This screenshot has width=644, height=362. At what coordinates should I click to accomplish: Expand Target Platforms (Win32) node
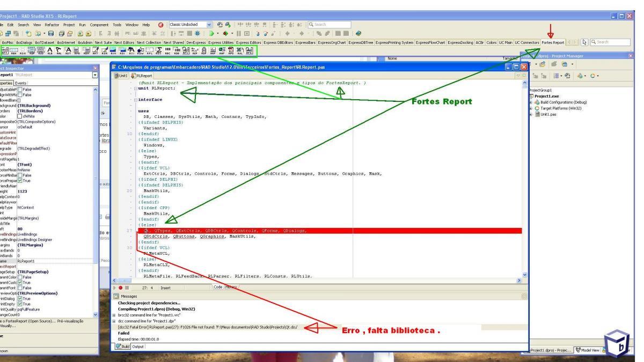point(530,108)
